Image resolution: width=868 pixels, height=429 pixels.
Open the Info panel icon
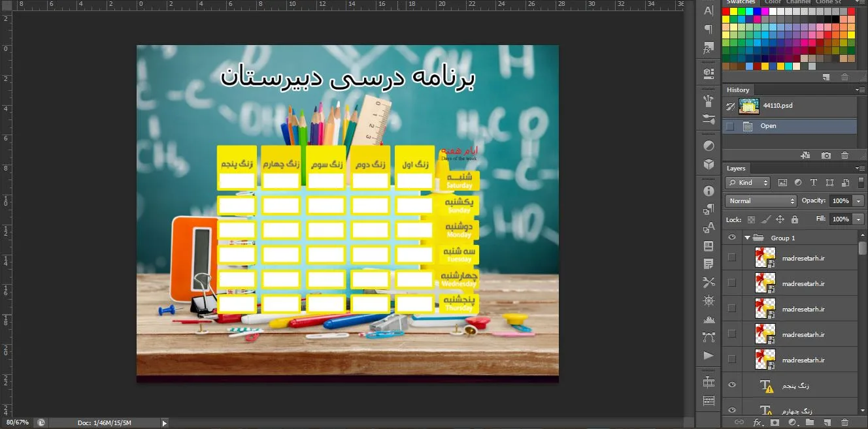[709, 191]
